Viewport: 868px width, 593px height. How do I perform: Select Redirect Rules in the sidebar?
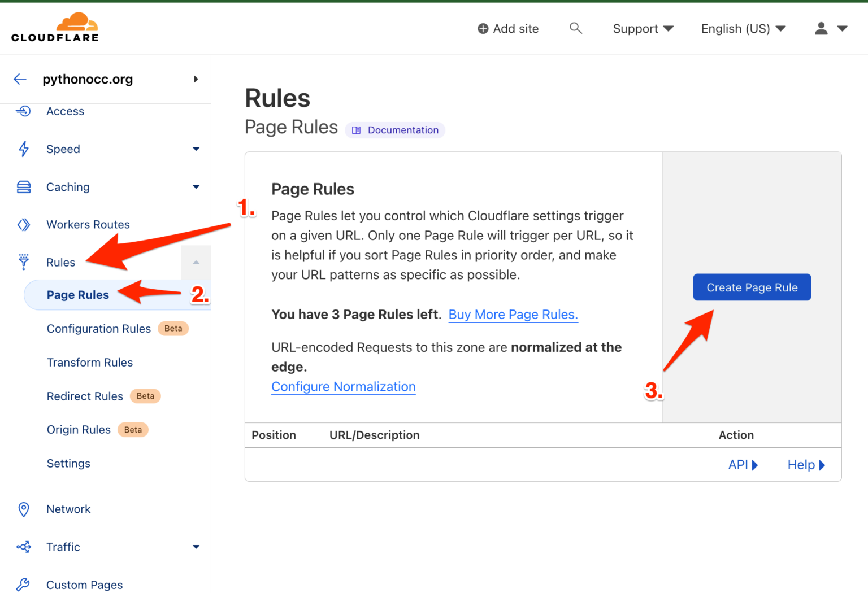84,396
